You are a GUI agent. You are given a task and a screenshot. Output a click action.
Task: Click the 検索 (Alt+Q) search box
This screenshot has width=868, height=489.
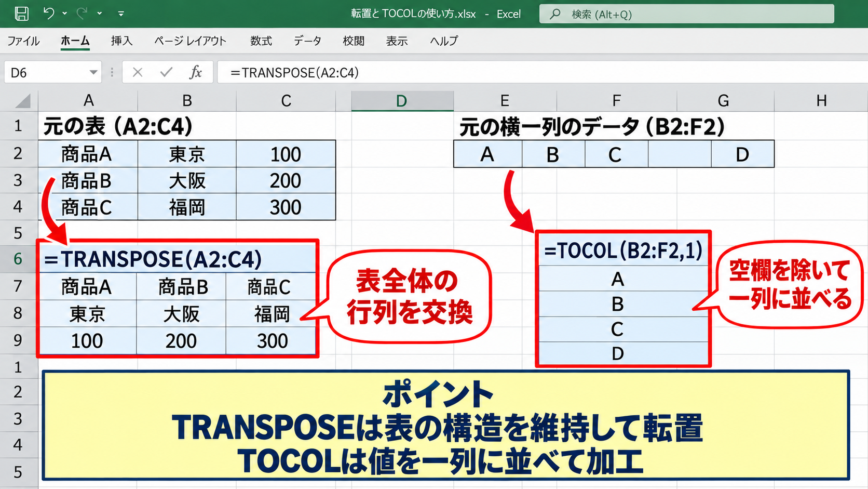click(686, 14)
